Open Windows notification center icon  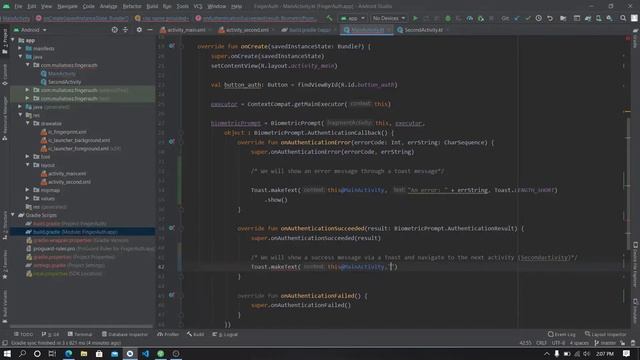[x=627, y=353]
